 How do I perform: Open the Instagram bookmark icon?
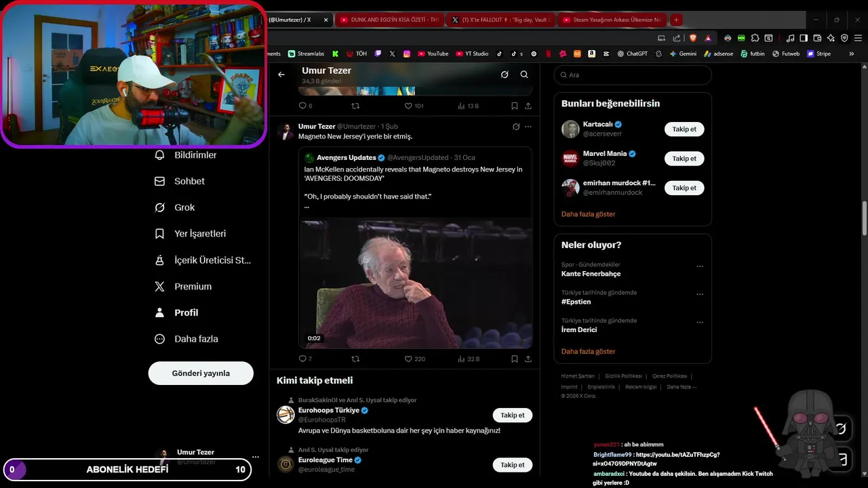407,54
